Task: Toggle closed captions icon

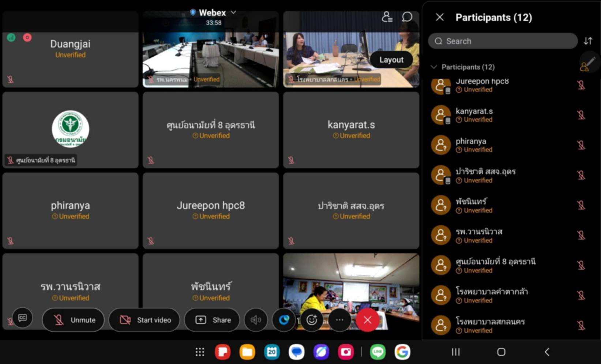Action: (x=22, y=318)
